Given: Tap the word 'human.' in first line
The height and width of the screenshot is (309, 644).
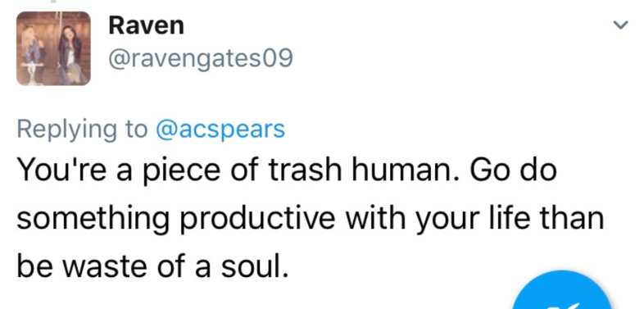Looking at the screenshot, I should 405,170.
